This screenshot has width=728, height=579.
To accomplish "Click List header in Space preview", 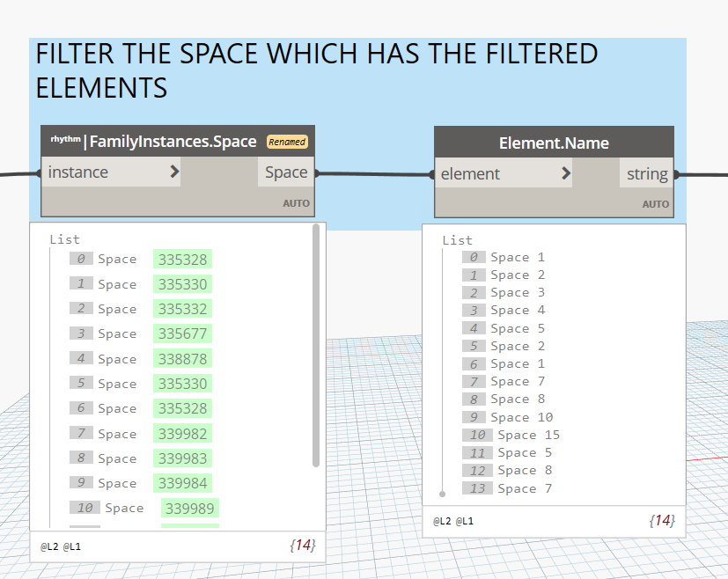I will (64, 239).
